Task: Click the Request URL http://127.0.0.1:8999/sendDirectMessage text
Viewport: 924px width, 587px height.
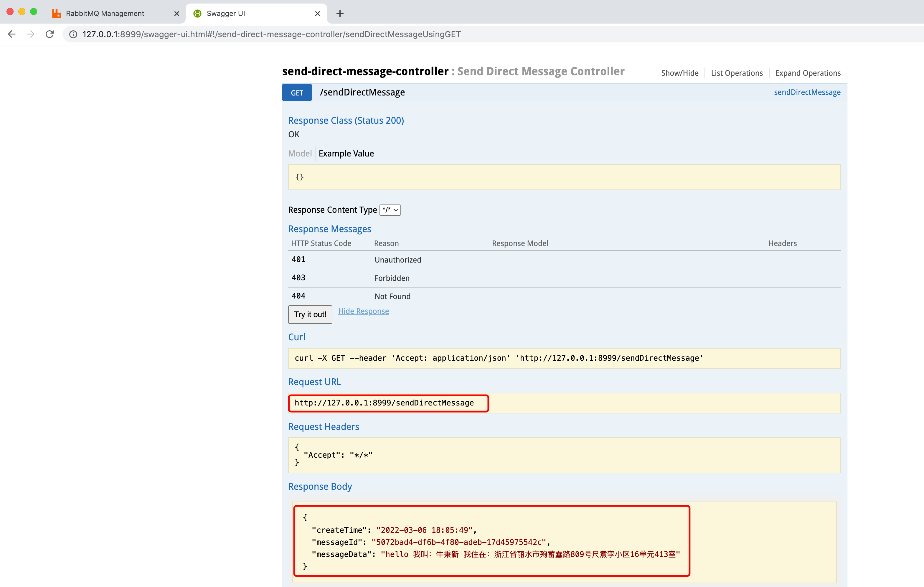Action: coord(384,403)
